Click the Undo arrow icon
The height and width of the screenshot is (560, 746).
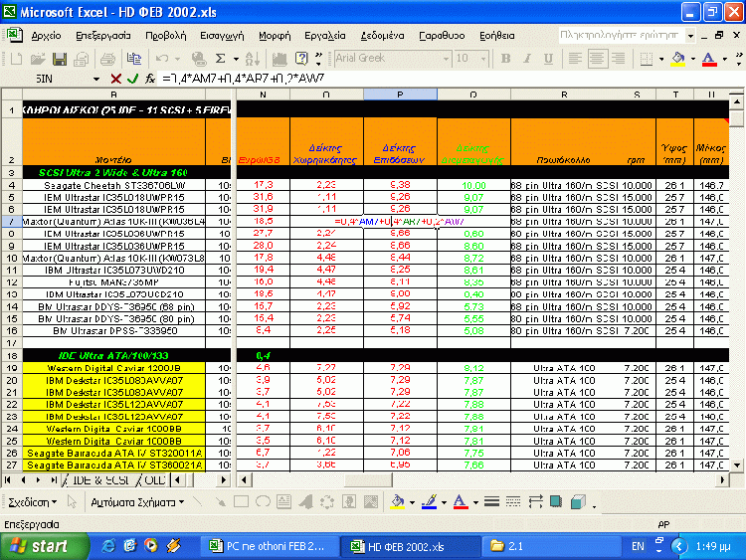[162, 59]
